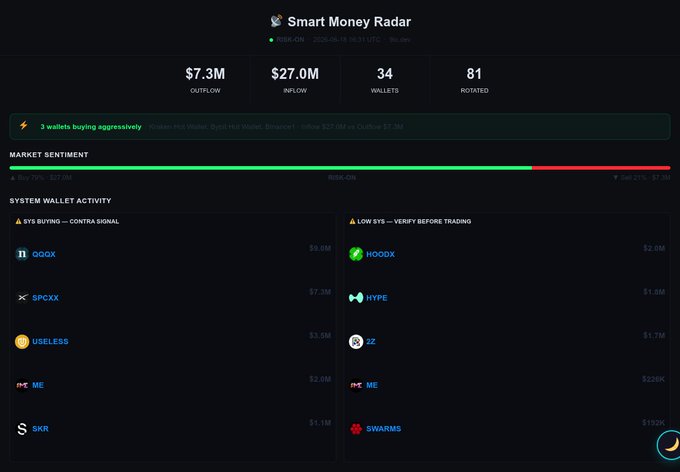This screenshot has height=472, width=680.
Task: Click the ME logo in LOW SYS panel
Action: 356,385
